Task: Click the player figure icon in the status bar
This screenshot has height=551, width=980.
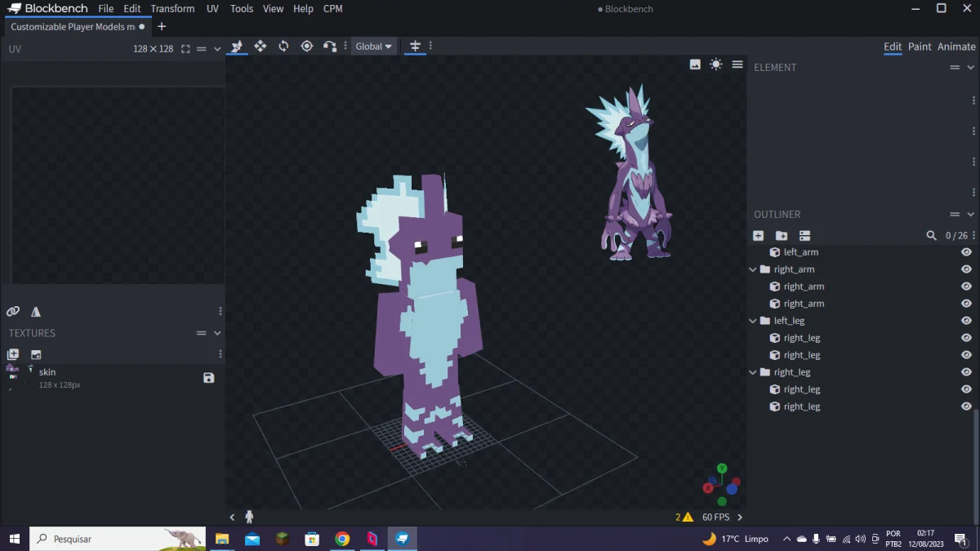Action: point(249,517)
